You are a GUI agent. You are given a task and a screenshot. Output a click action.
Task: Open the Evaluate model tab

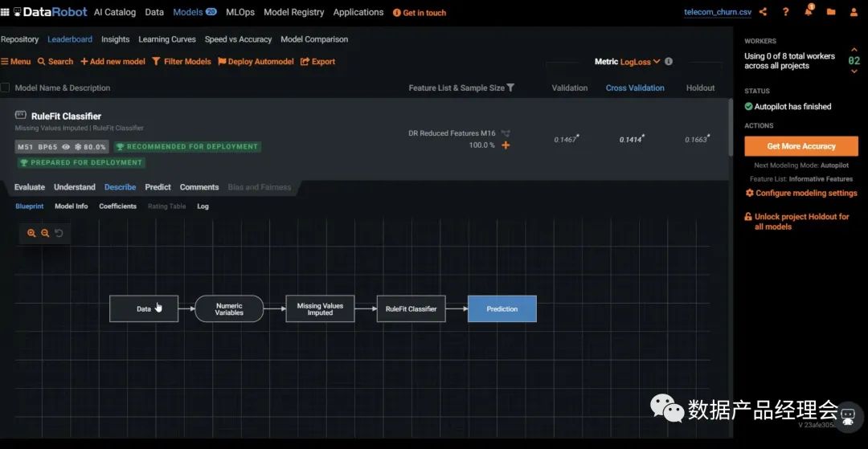[30, 187]
